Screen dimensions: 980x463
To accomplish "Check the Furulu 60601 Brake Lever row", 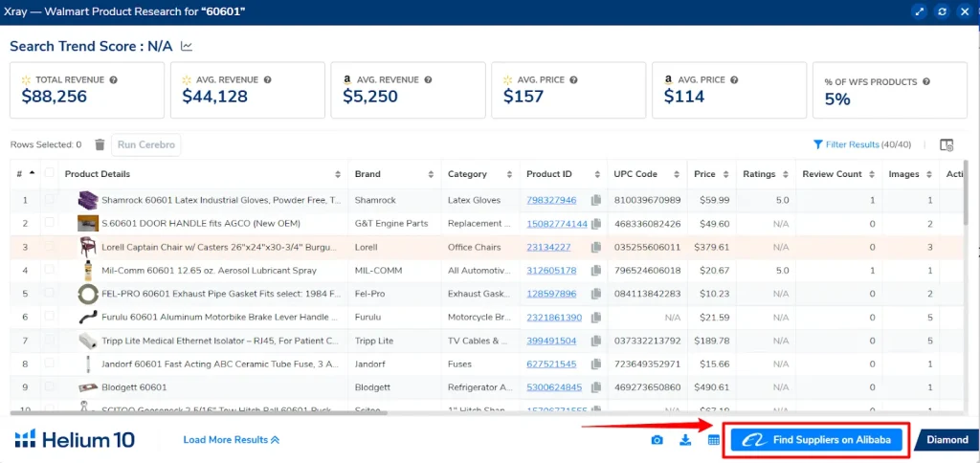I will tap(50, 317).
